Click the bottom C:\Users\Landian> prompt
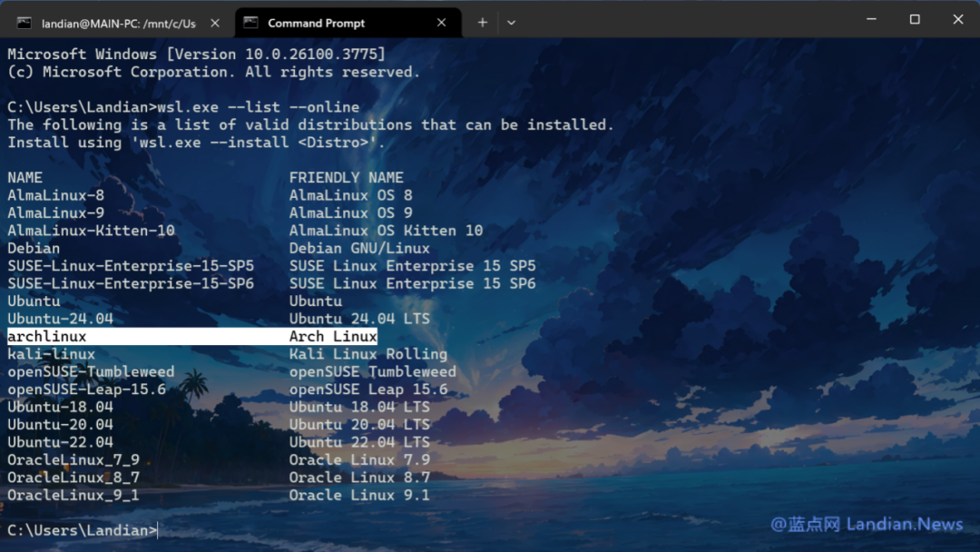 click(83, 530)
